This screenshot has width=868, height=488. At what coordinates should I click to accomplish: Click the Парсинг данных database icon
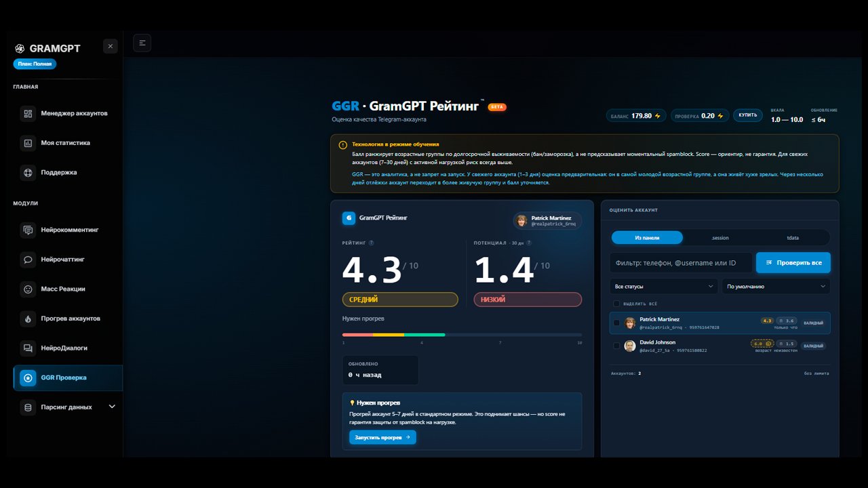[28, 407]
